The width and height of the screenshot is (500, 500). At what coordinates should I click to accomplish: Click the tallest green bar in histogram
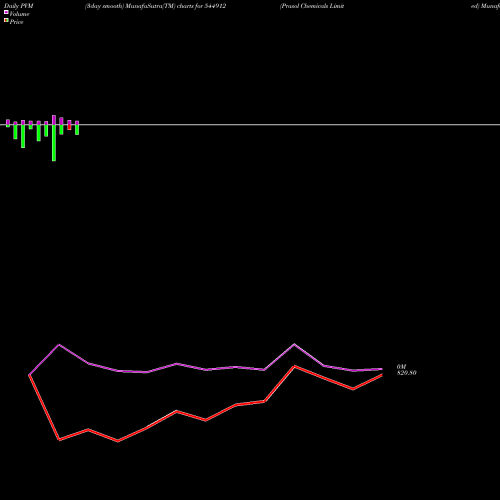click(54, 143)
